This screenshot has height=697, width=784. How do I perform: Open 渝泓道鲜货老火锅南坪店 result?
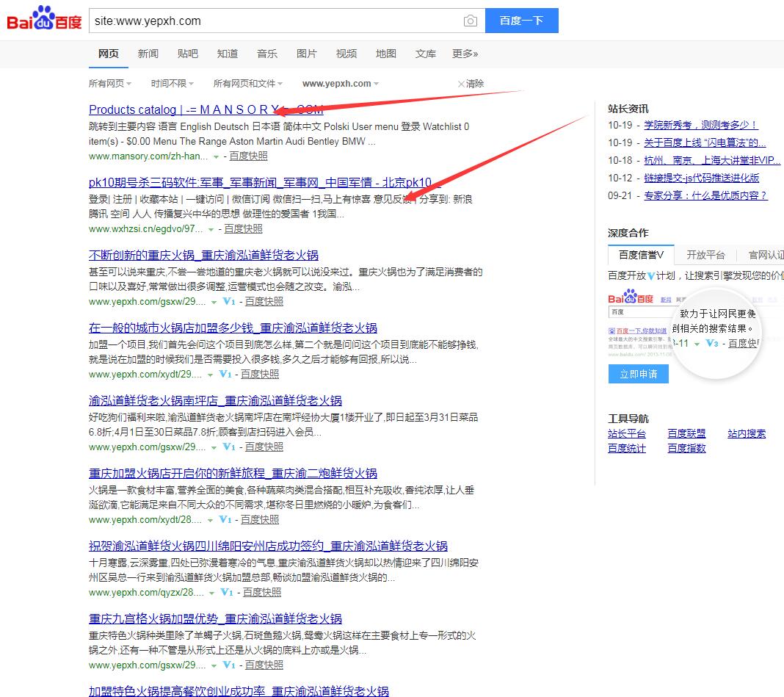tap(216, 400)
